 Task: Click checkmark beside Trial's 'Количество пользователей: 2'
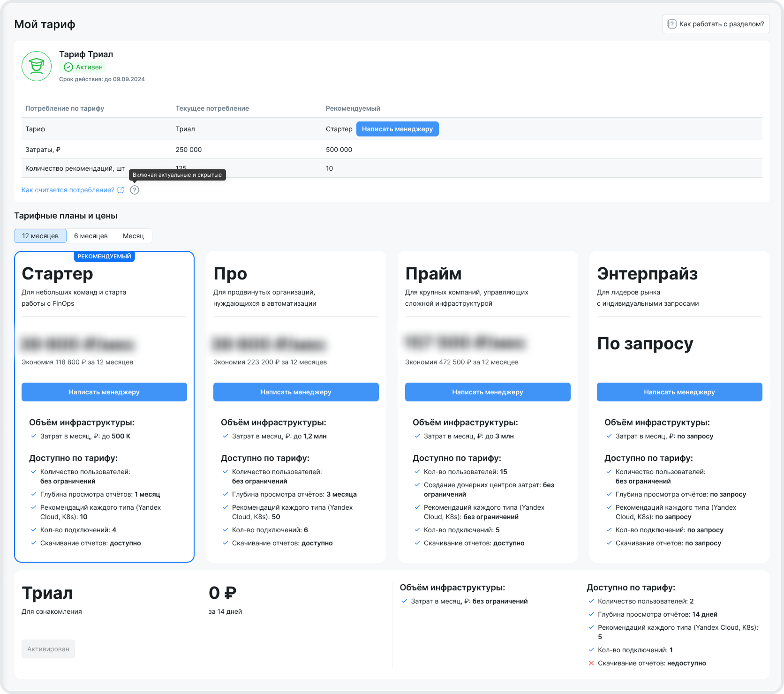tap(591, 601)
